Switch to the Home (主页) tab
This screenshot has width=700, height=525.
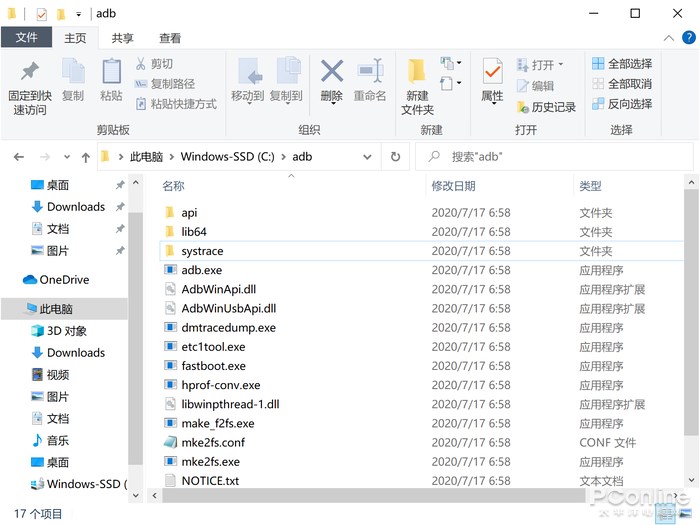click(x=75, y=38)
